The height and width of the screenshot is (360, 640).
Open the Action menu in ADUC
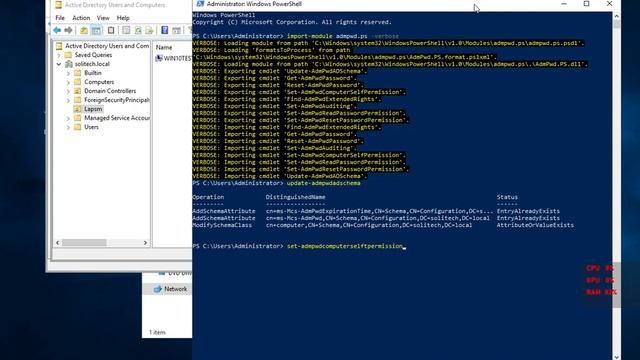(x=81, y=18)
